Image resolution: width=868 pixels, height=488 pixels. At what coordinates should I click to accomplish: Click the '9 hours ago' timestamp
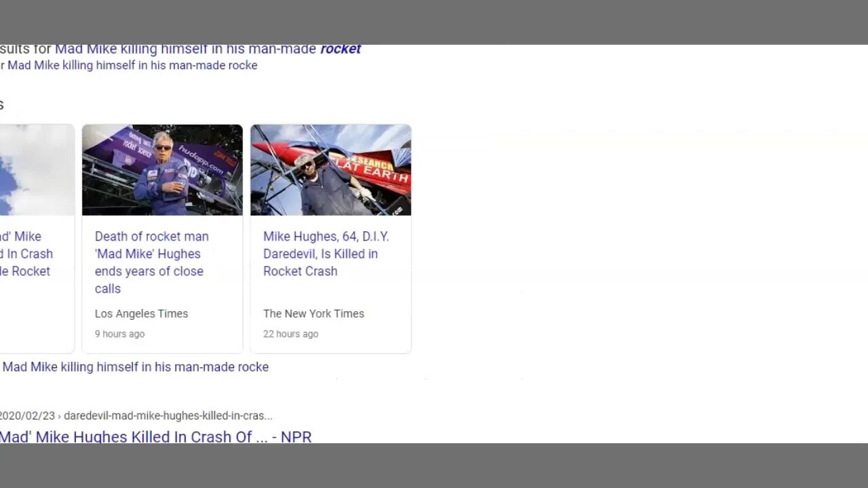point(119,333)
